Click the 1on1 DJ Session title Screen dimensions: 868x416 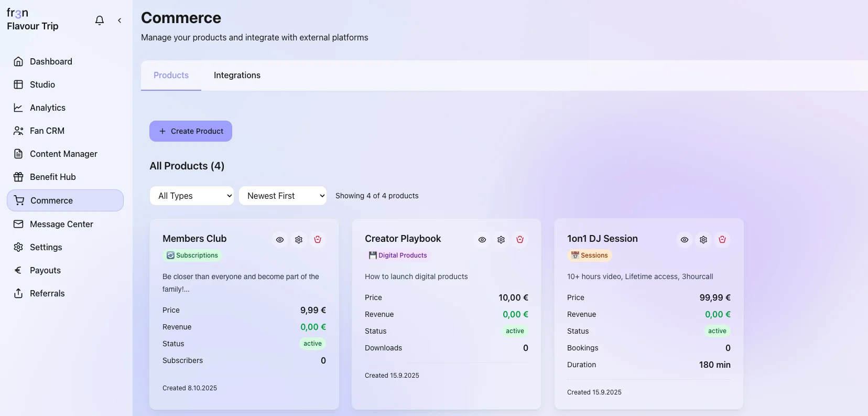click(602, 239)
